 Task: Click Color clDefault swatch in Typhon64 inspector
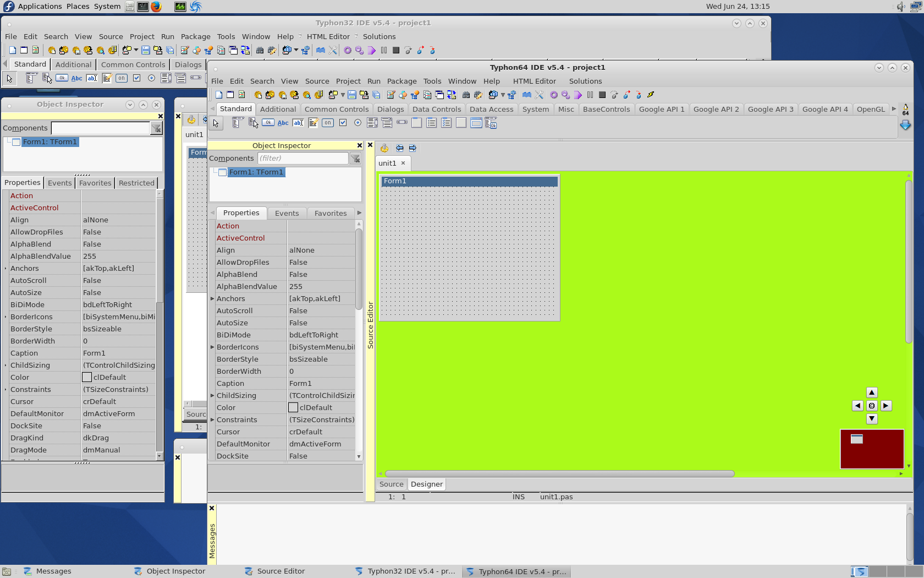pos(293,408)
